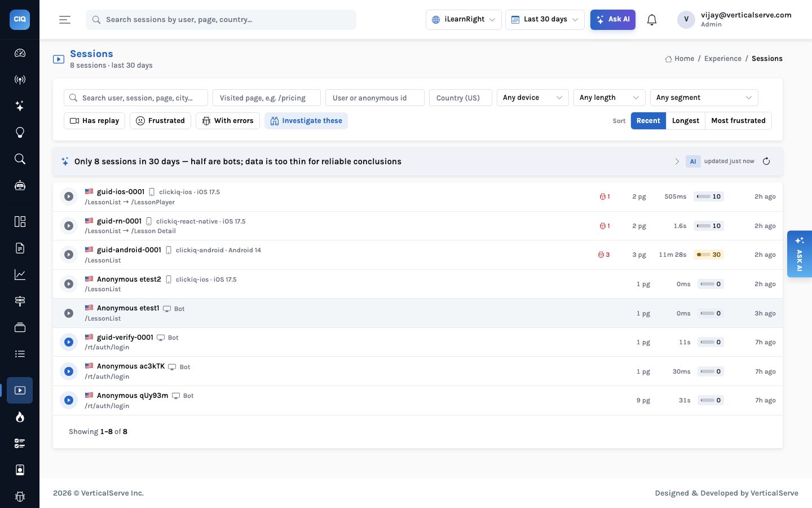Go to Experience breadcrumb link

coord(723,59)
